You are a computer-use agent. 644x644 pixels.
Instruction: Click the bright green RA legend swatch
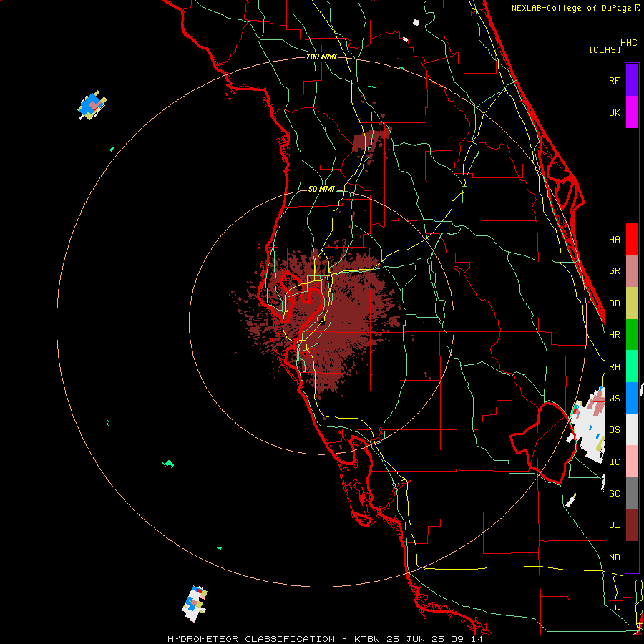632,366
